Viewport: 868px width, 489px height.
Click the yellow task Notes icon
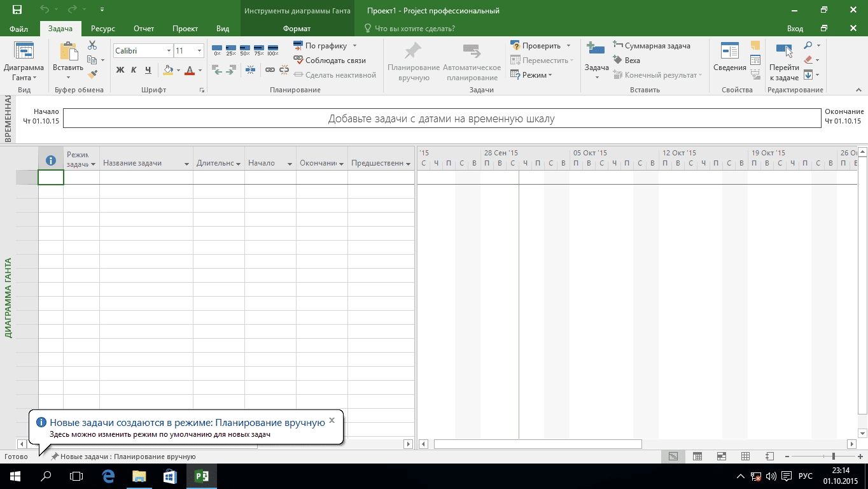point(755,46)
